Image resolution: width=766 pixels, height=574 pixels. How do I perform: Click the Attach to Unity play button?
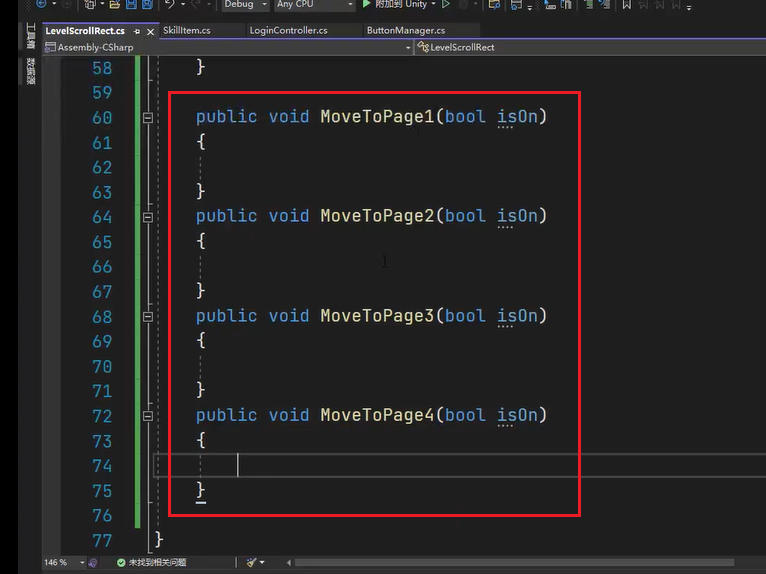pyautogui.click(x=367, y=5)
